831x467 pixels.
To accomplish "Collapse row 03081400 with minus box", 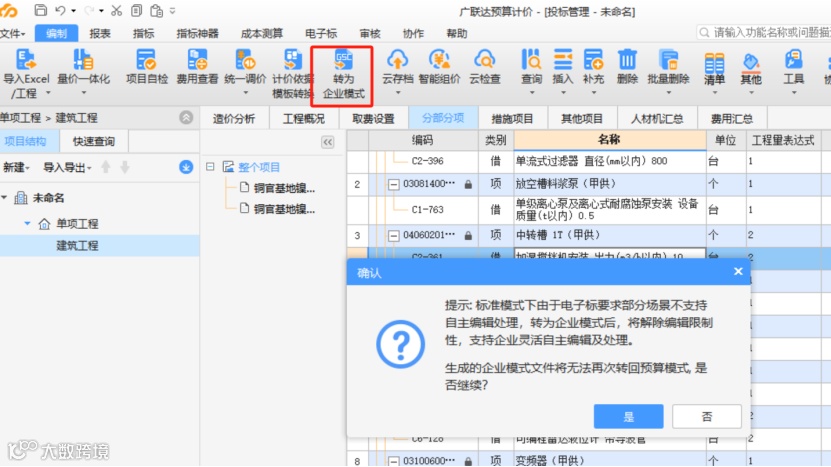I will [x=393, y=184].
